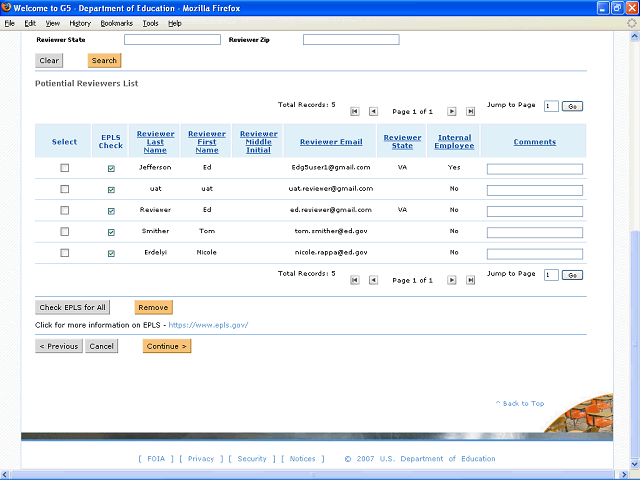Screen dimensions: 640x480
Task: Click the first page arrow in bottom pagination
Action: (354, 280)
